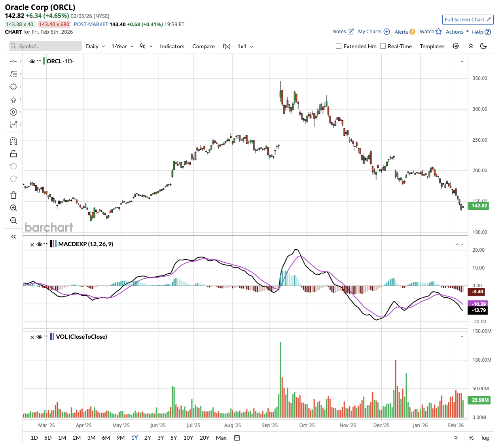Zoom out with the minus magnifier
Image resolution: width=504 pixels, height=448 pixels.
[13, 220]
